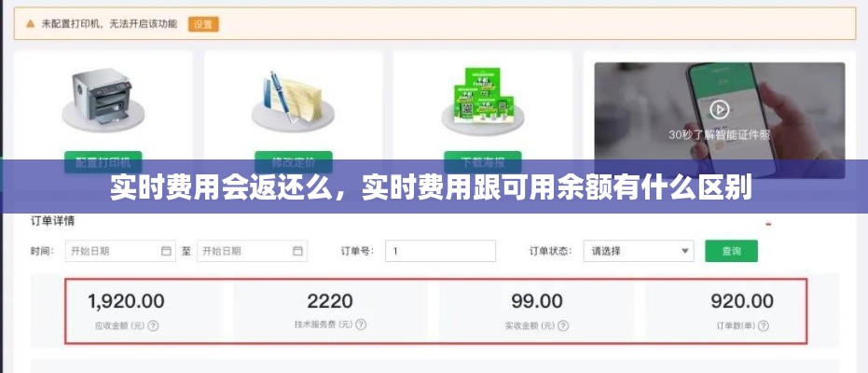Image resolution: width=868 pixels, height=373 pixels.
Task: Click the printer illustration icon
Action: (103, 99)
